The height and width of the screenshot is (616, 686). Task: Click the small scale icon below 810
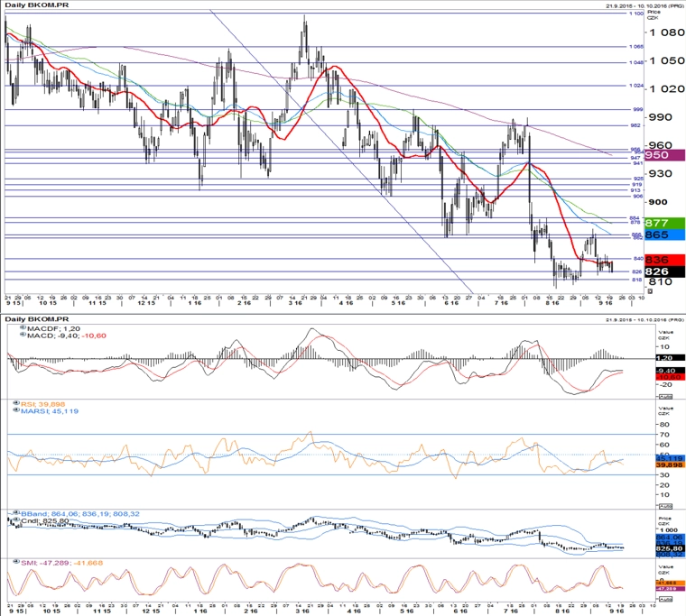tap(650, 291)
